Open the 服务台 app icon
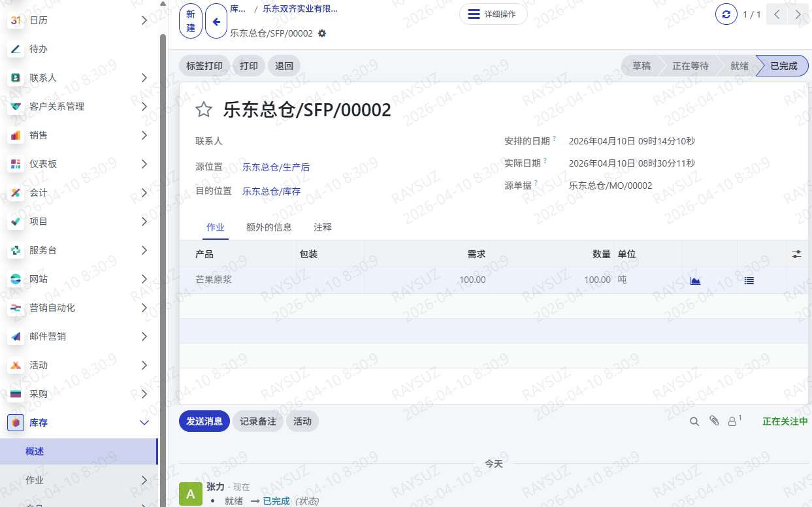The width and height of the screenshot is (812, 507). click(x=16, y=250)
